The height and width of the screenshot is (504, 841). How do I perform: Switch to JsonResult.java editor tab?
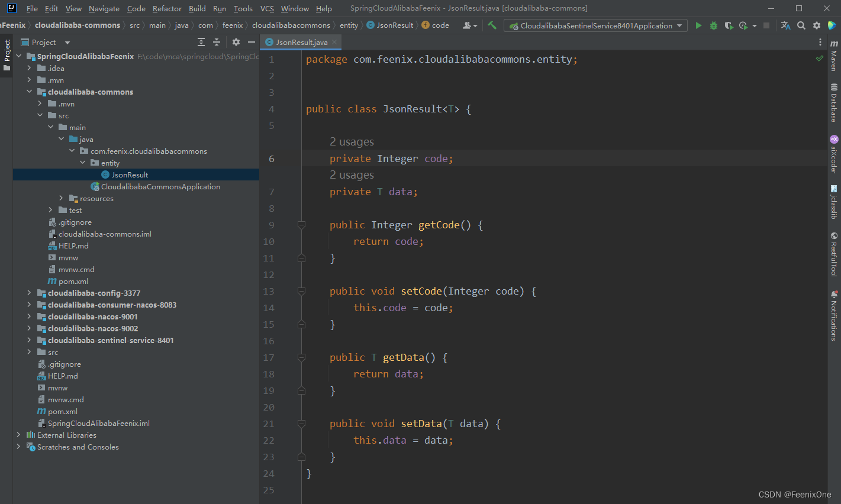[x=301, y=42]
